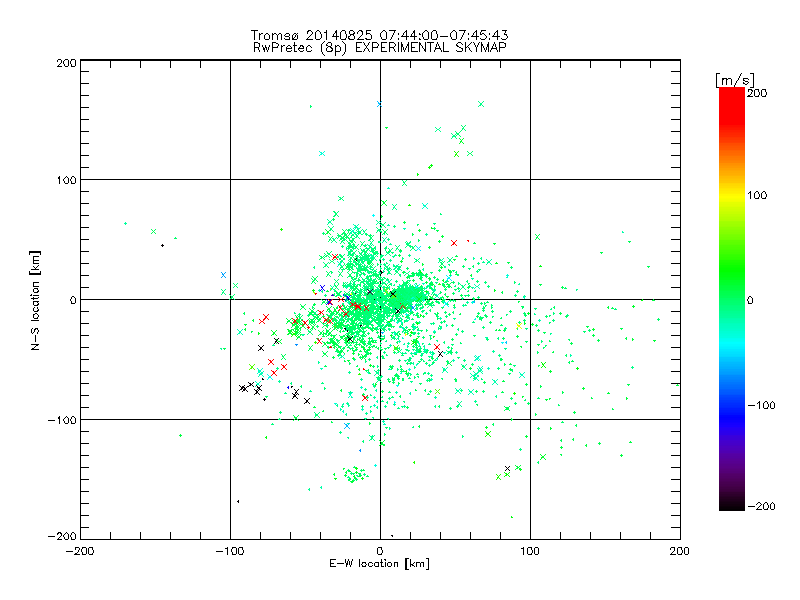Click the y-axis tick label "100"
The width and height of the screenshot is (800, 600).
tap(66, 181)
